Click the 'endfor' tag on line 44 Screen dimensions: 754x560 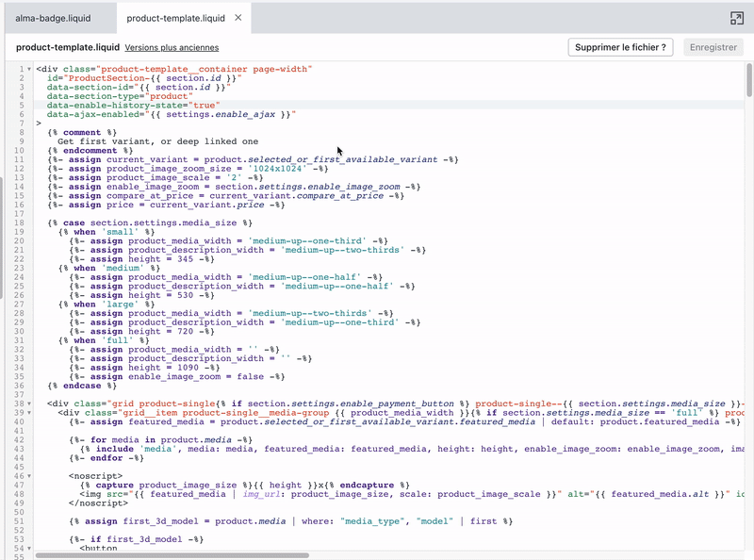click(x=107, y=458)
